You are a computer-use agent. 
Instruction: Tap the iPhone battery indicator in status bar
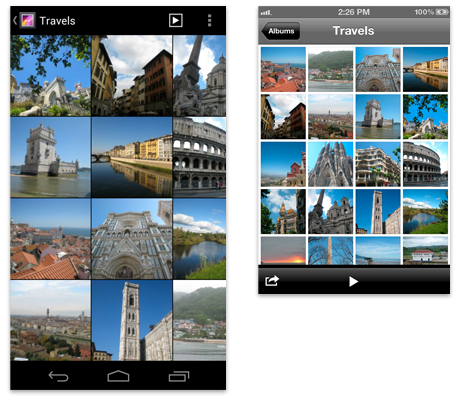point(442,12)
